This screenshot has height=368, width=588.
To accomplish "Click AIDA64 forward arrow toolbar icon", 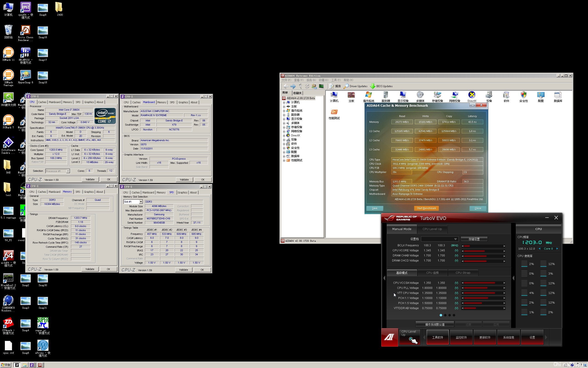I will 293,86.
